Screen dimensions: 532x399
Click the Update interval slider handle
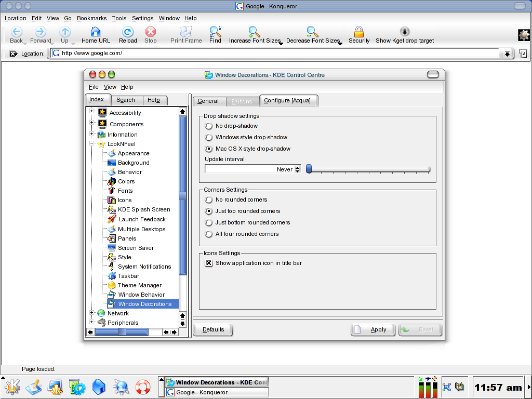[x=309, y=169]
